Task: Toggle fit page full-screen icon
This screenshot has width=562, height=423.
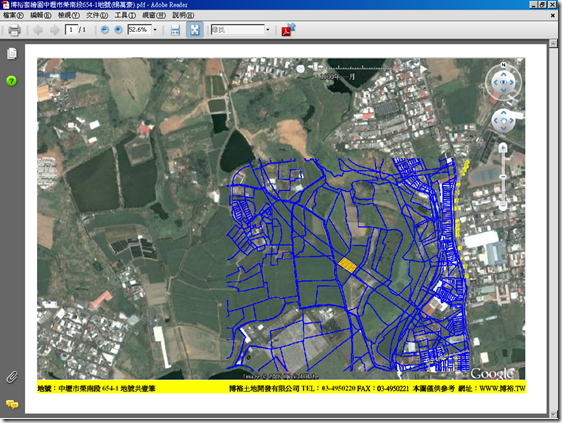Action: 195,30
